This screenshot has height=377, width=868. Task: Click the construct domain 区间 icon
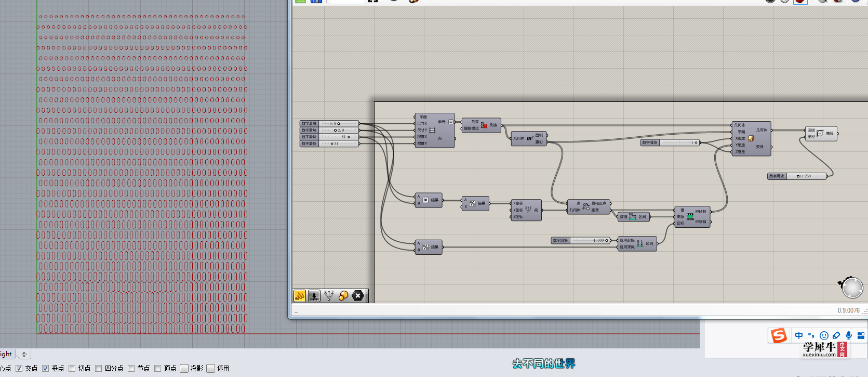(x=640, y=243)
